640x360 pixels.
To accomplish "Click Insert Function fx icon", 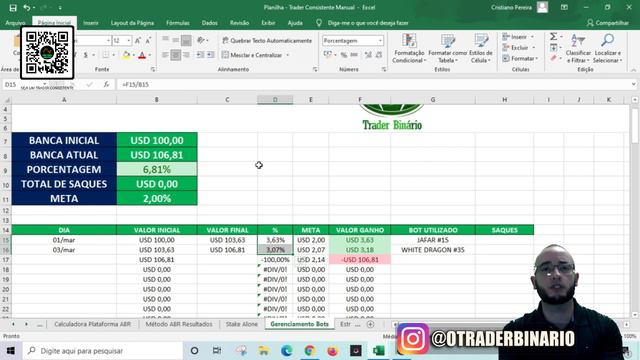I will point(106,84).
